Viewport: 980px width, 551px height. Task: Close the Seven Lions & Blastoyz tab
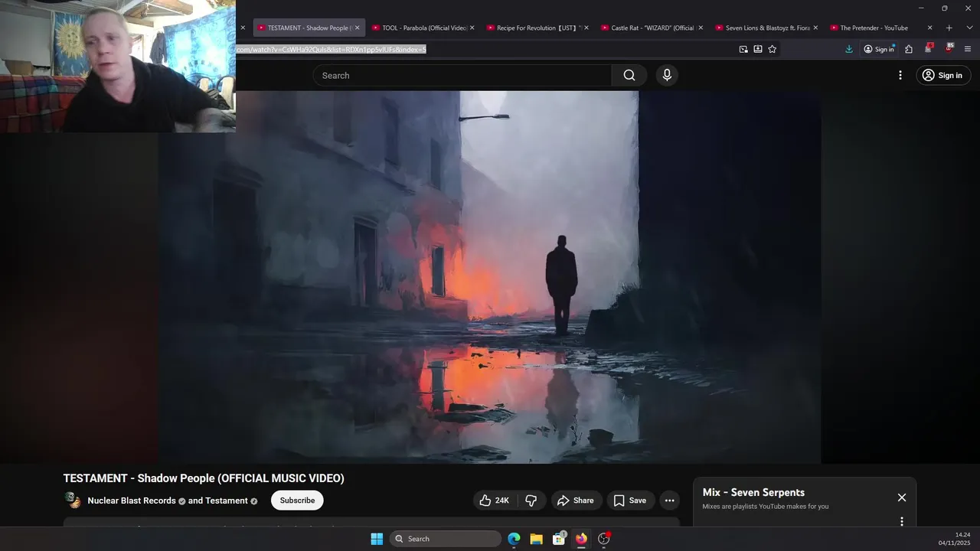click(815, 28)
